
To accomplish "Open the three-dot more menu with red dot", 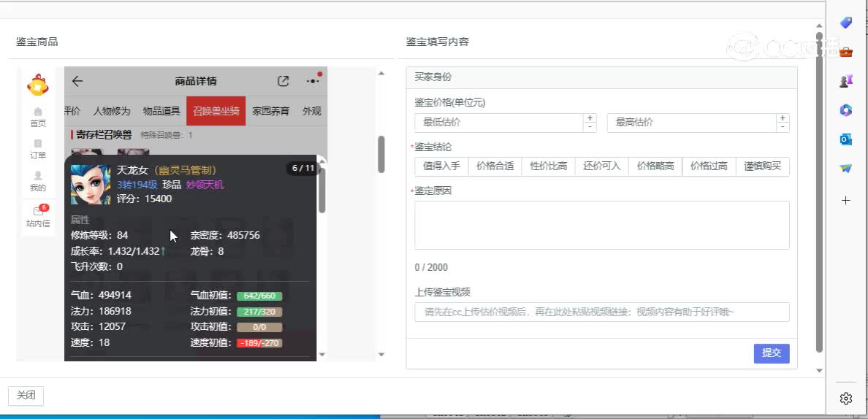I will [x=313, y=80].
